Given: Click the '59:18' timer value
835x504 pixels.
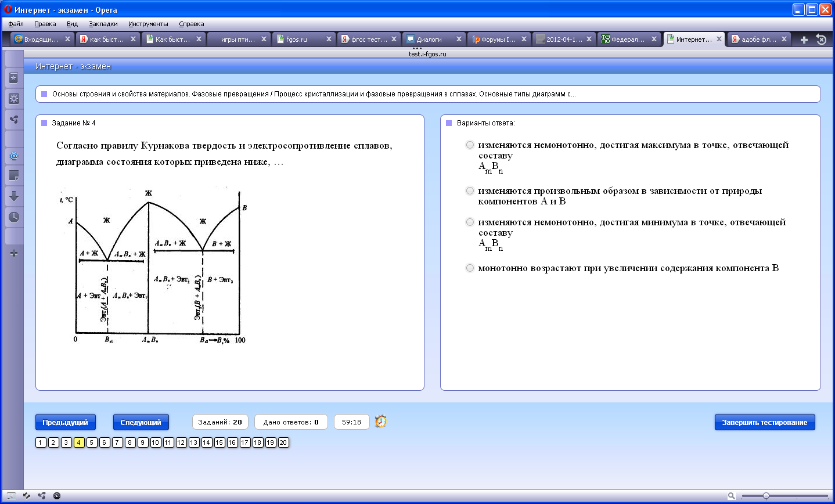Looking at the screenshot, I should tap(351, 422).
